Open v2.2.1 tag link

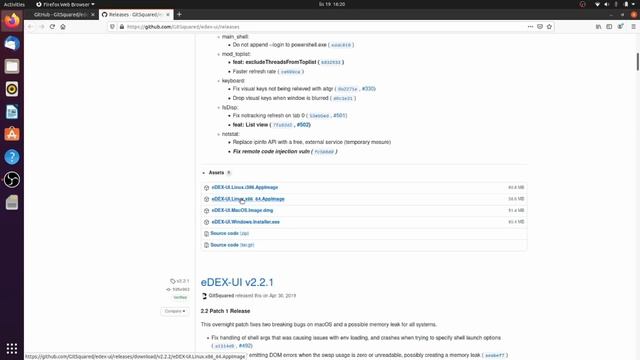point(180,281)
